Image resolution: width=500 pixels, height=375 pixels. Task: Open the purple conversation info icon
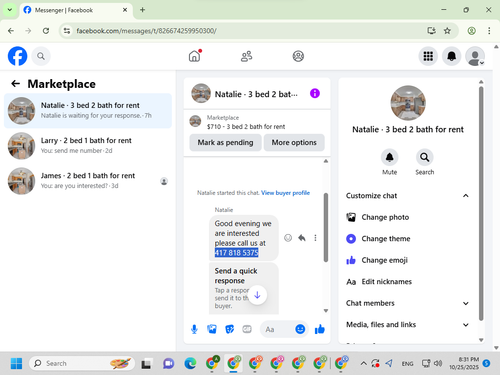315,93
